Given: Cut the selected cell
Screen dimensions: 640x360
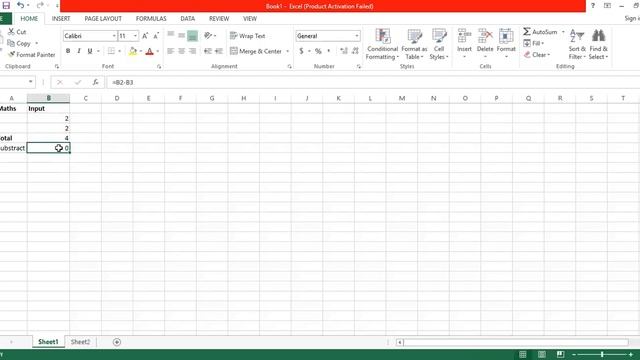Looking at the screenshot, I should tap(17, 32).
